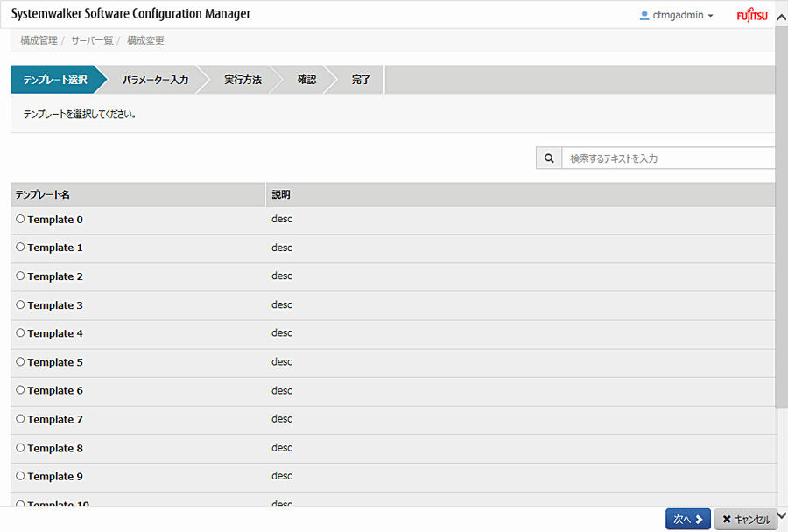Screen dimensions: 788x532
Task: Click the Template 0 label
Action: click(x=55, y=220)
